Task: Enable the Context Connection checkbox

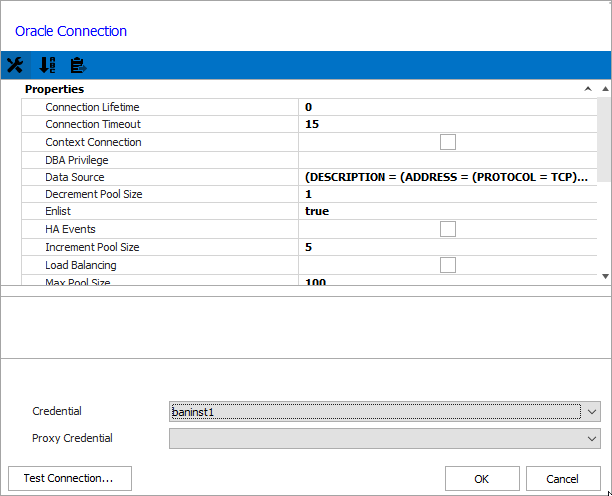Action: [448, 142]
